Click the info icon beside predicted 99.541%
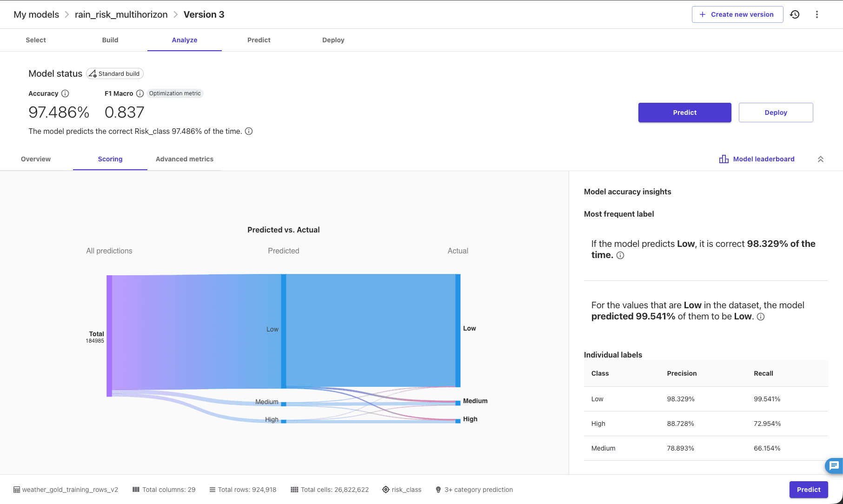The image size is (843, 504). click(761, 317)
